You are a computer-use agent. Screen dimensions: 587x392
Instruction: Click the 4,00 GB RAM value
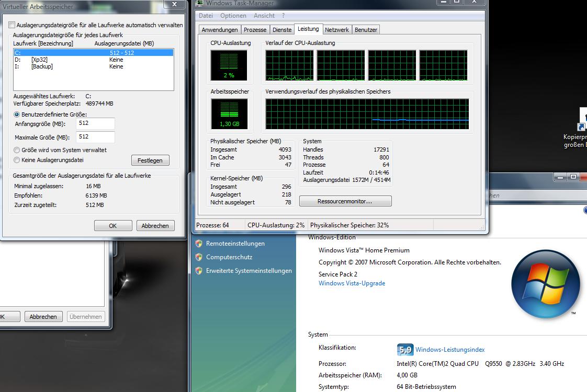pos(407,375)
